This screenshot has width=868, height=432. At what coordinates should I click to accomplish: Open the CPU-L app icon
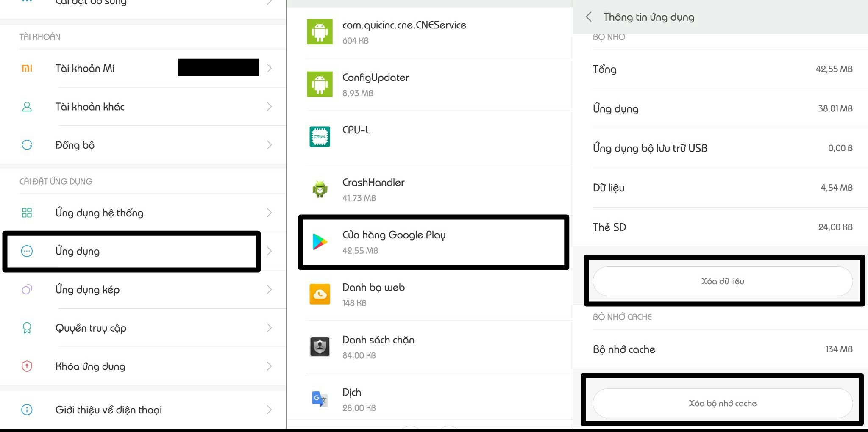coord(320,137)
